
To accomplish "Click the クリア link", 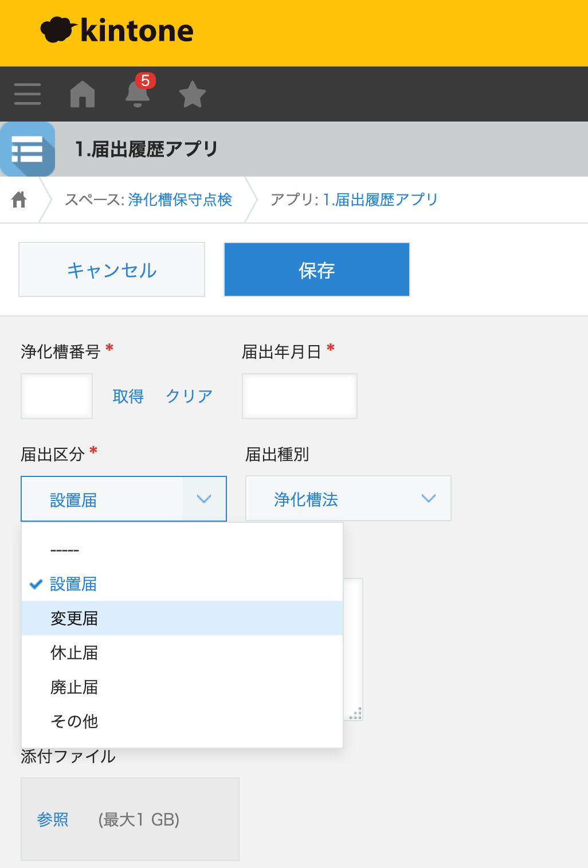I will click(189, 396).
